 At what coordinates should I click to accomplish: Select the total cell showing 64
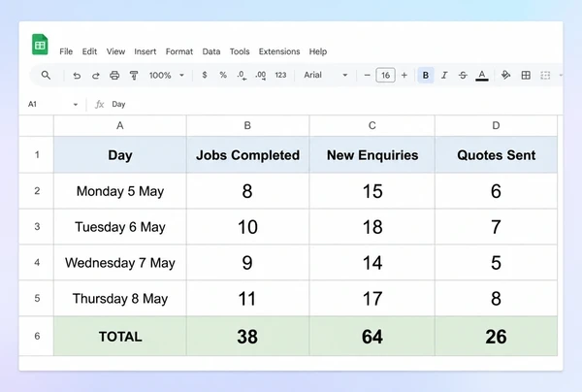(372, 337)
